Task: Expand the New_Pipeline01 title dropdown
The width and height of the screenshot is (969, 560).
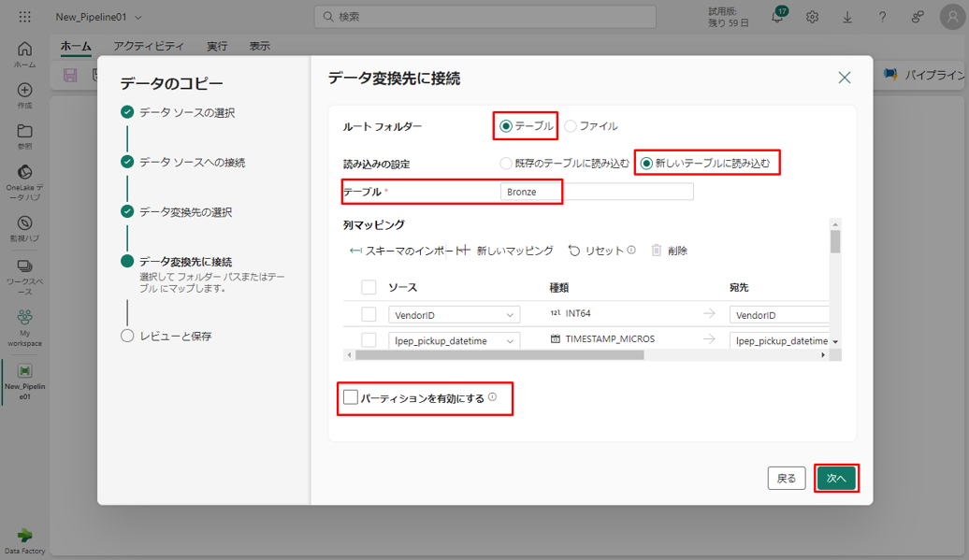Action: [x=139, y=17]
